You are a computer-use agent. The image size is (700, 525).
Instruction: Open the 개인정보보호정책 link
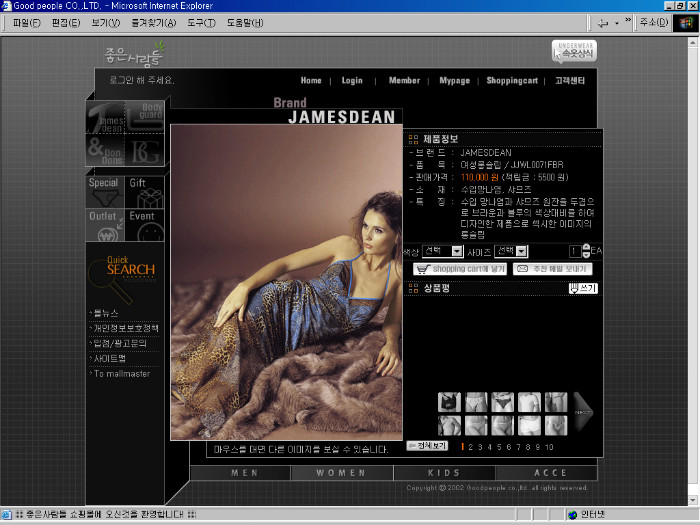coord(126,328)
